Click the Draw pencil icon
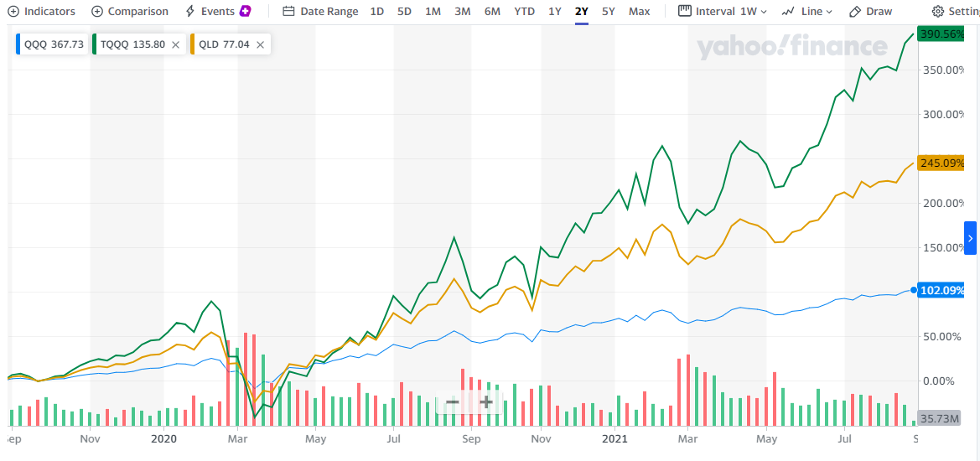The height and width of the screenshot is (461, 980). (854, 11)
